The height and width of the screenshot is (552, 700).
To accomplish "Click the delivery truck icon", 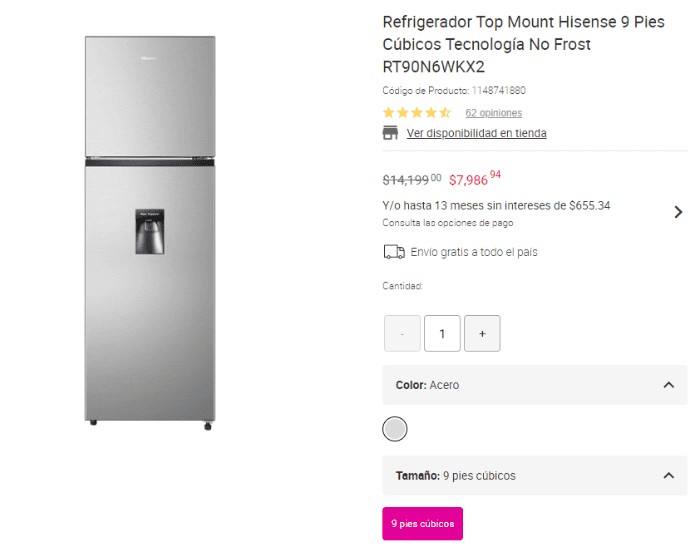I will 394,252.
